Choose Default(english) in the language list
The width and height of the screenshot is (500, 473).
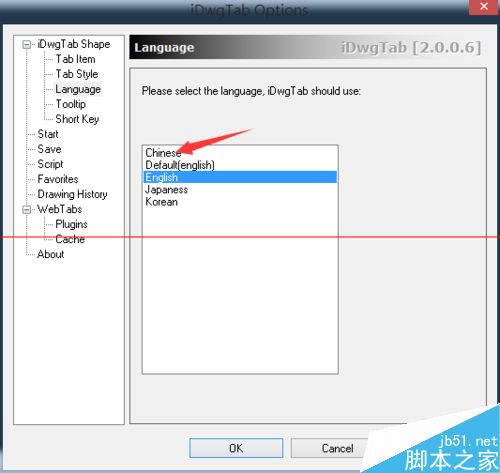240,165
